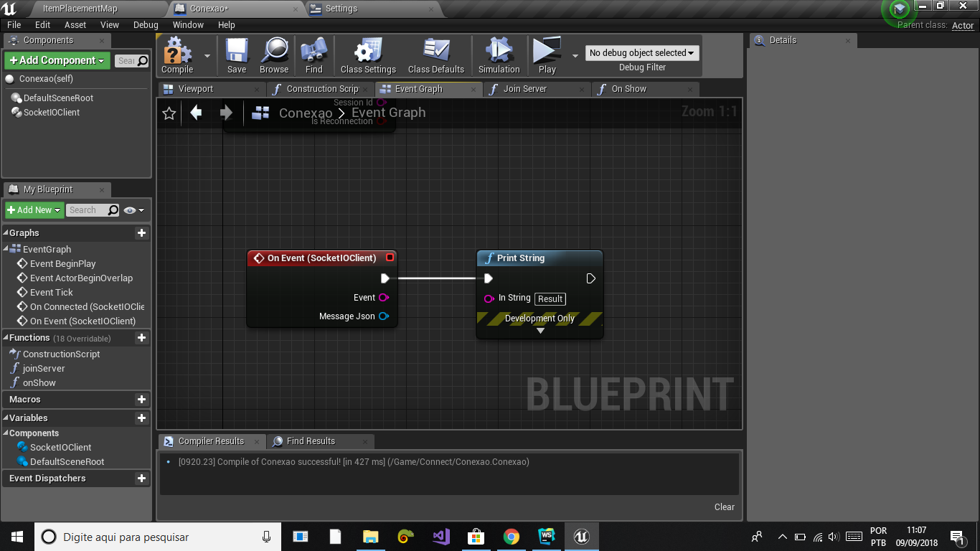Switch to the Join Server tab
This screenshot has width=980, height=551.
click(x=524, y=89)
